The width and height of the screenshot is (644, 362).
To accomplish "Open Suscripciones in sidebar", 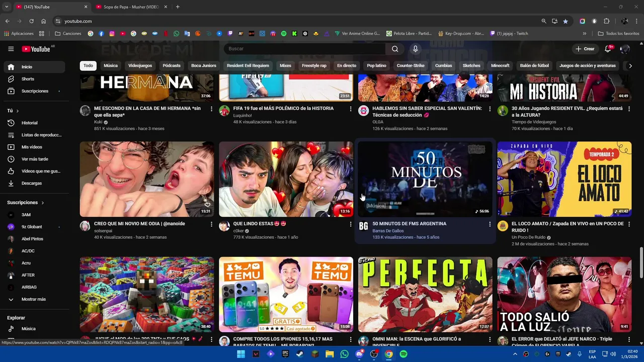I will tap(34, 91).
